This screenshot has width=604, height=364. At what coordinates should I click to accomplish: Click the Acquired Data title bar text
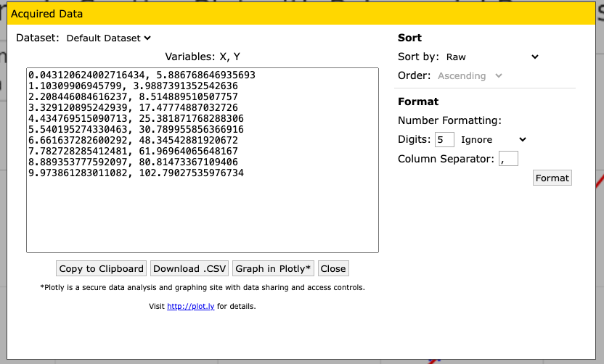coord(46,14)
